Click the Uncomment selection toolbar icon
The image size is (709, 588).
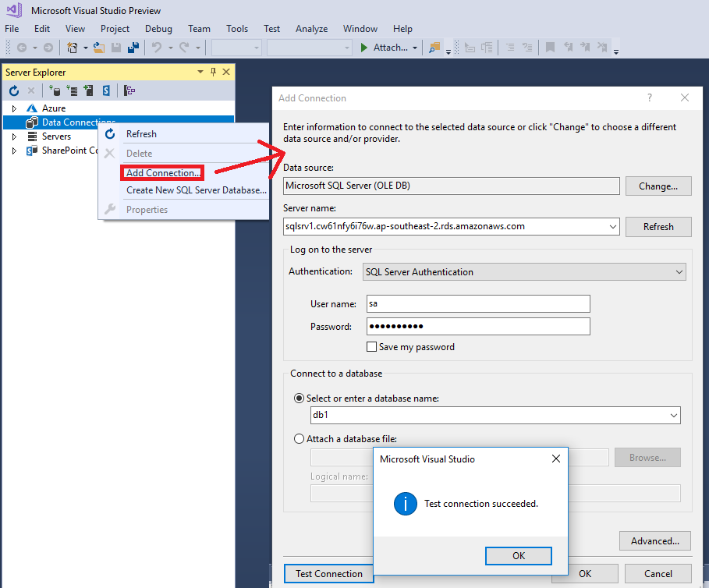click(527, 47)
